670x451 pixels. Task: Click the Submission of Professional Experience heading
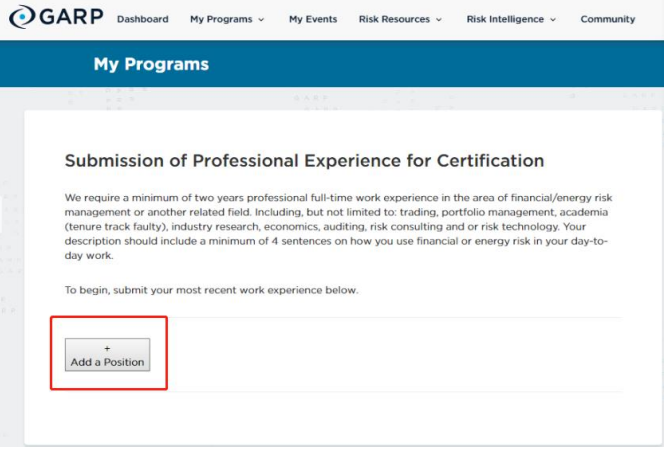(304, 160)
